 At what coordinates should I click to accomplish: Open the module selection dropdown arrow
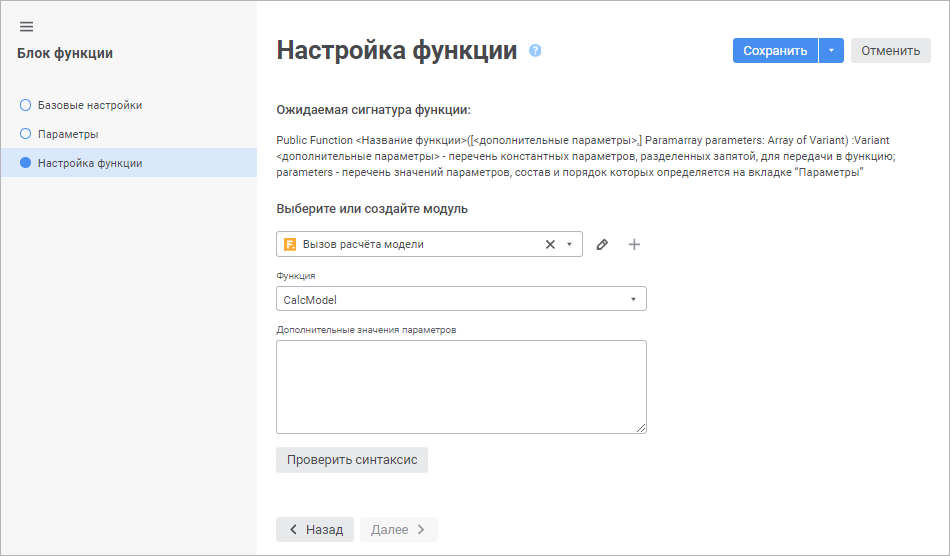point(569,244)
